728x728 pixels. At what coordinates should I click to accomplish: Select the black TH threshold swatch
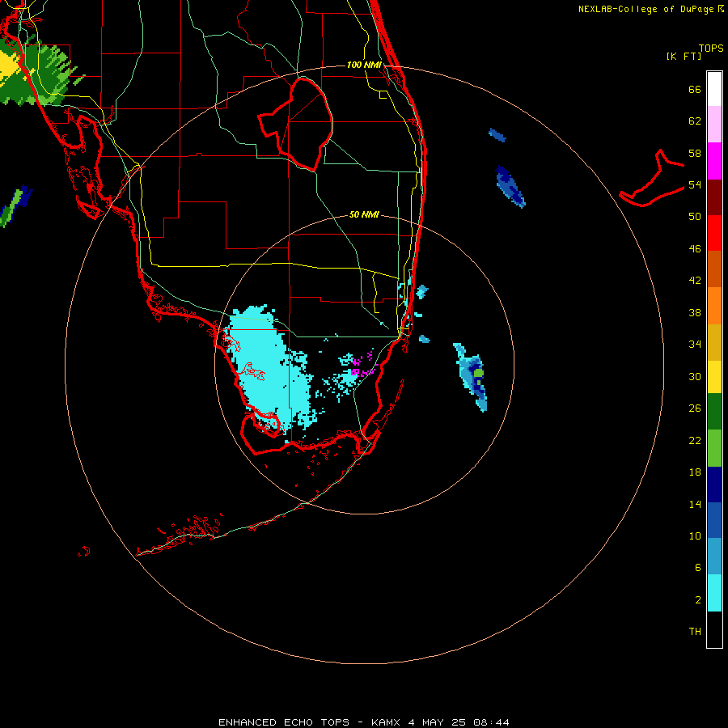[714, 629]
